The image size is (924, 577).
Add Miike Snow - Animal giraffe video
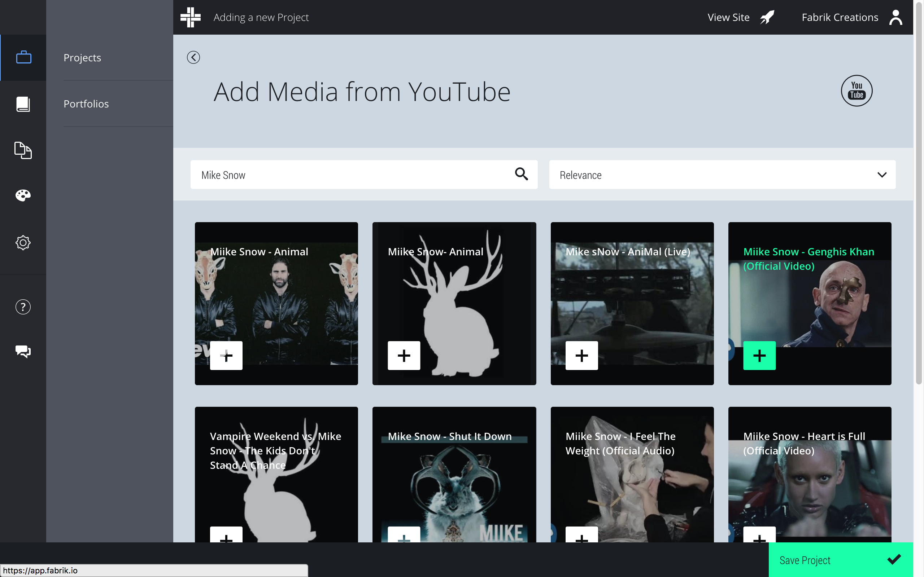click(226, 355)
